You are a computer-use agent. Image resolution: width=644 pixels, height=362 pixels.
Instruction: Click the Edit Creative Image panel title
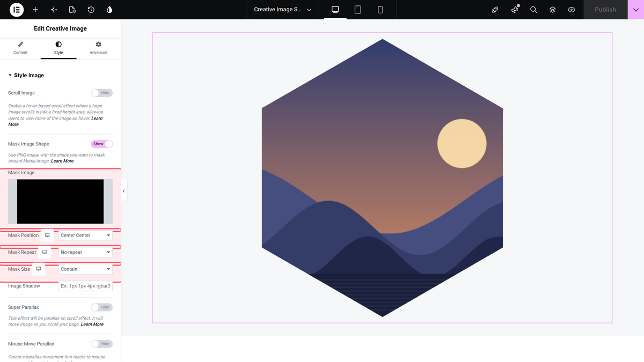coord(60,28)
